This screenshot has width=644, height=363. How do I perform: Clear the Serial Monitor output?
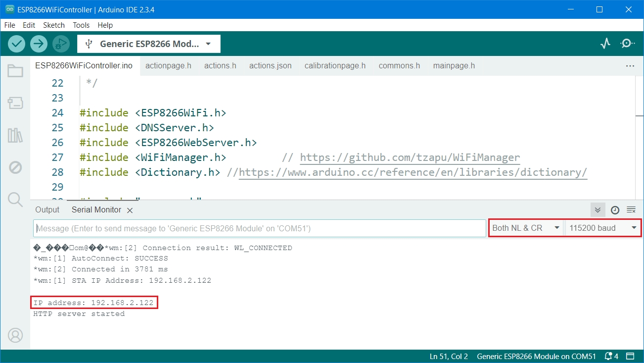click(x=631, y=210)
